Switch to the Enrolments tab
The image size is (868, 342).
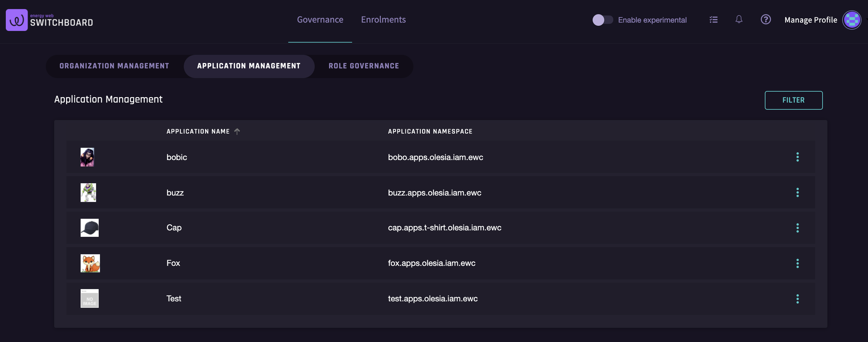(x=383, y=20)
